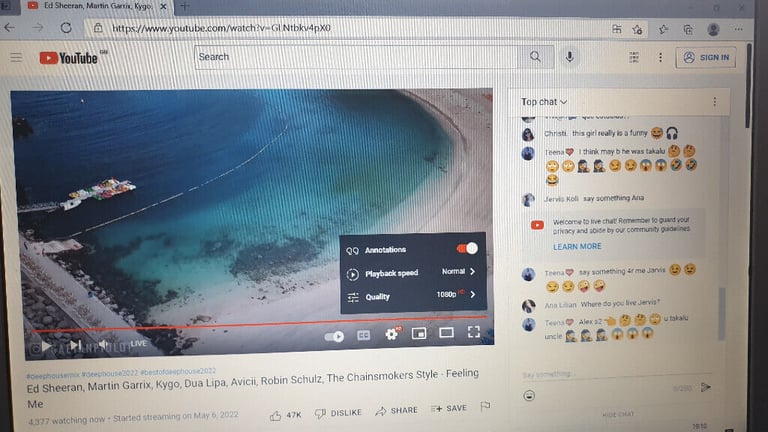The image size is (768, 432).
Task: Click Jervis Koli chat message
Action: (594, 198)
